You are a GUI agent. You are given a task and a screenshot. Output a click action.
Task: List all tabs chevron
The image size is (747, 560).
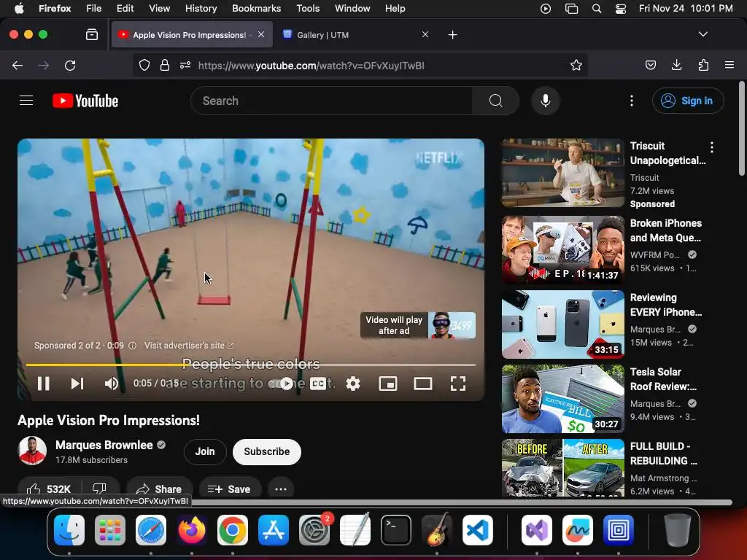tap(703, 34)
